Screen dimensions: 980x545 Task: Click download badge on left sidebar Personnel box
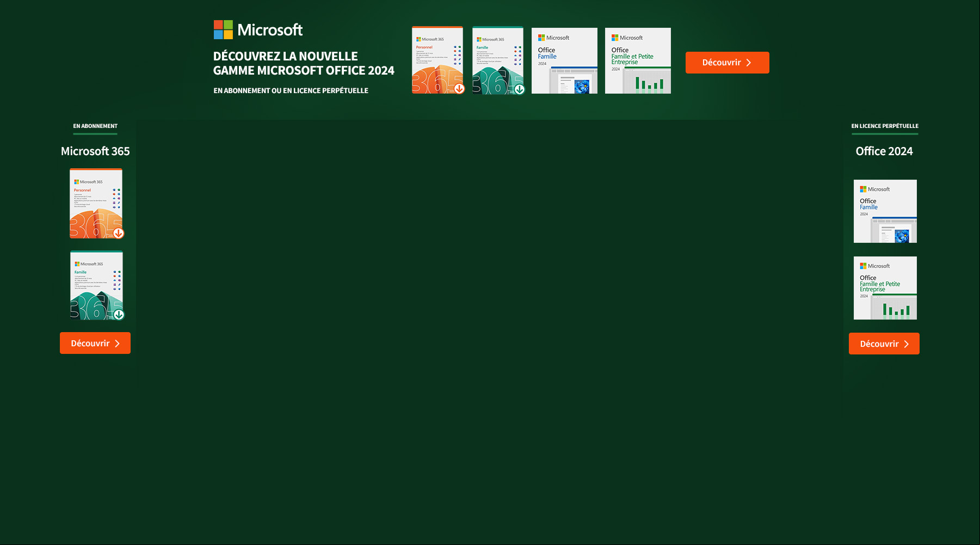click(119, 233)
